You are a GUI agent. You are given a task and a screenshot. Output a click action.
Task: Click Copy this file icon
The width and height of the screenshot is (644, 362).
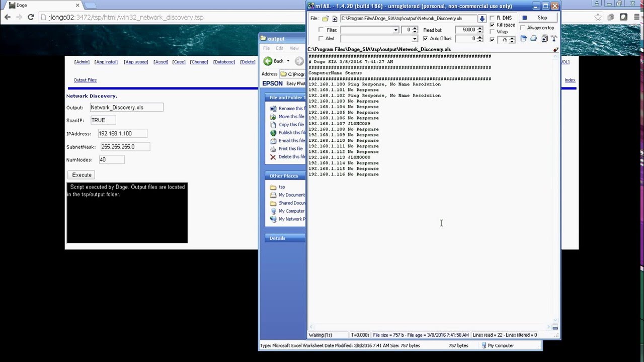point(273,125)
